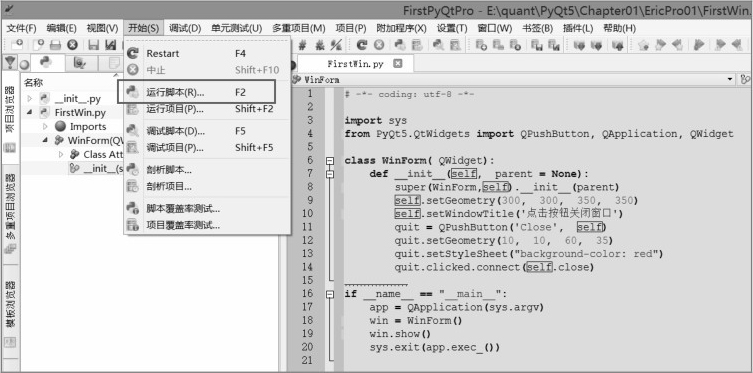The width and height of the screenshot is (753, 373).
Task: Click the Save file toolbar icon
Action: coord(94,45)
